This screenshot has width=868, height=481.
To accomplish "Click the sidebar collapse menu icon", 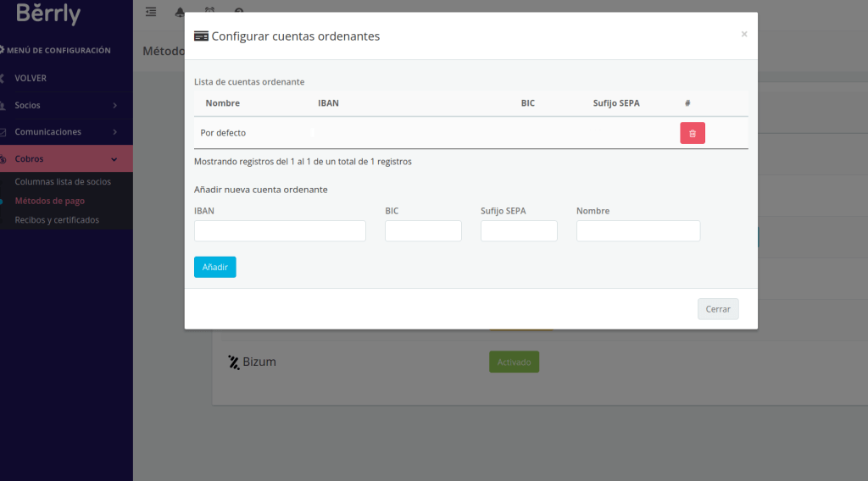I will (151, 12).
